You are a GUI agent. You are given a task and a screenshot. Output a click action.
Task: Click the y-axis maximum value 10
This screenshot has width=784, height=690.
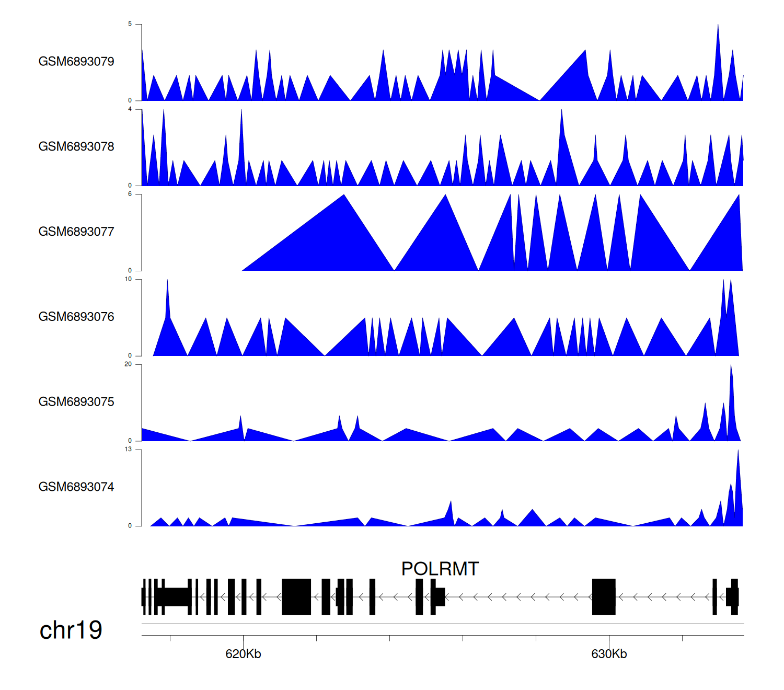pyautogui.click(x=128, y=279)
